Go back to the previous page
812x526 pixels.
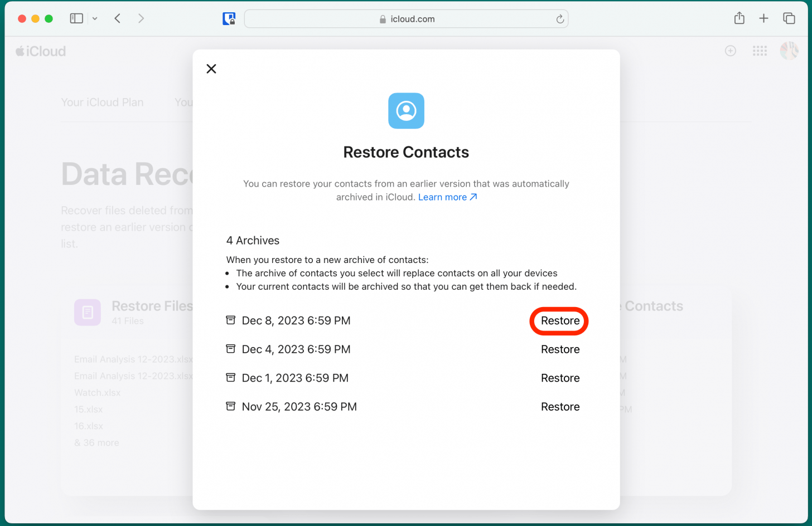point(118,18)
